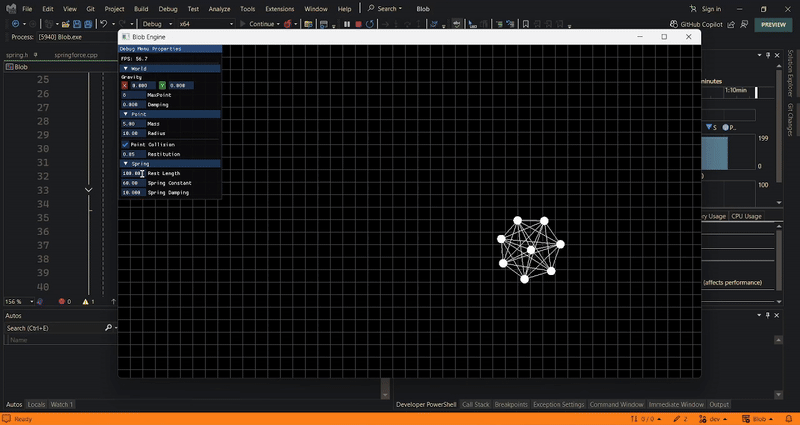Click the red X gravity axis button

125,86
